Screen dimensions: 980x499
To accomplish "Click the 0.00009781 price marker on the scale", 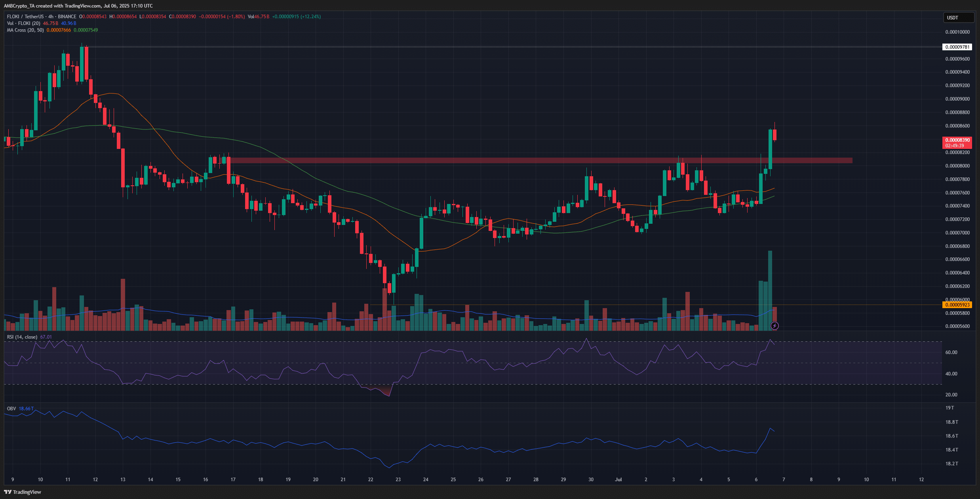I will [957, 47].
